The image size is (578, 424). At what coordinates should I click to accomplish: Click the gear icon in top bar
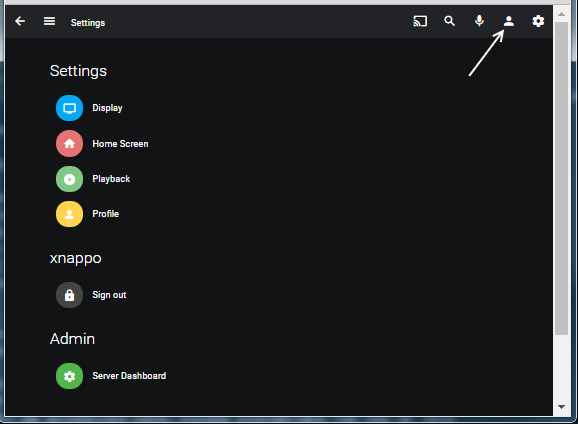click(x=538, y=21)
